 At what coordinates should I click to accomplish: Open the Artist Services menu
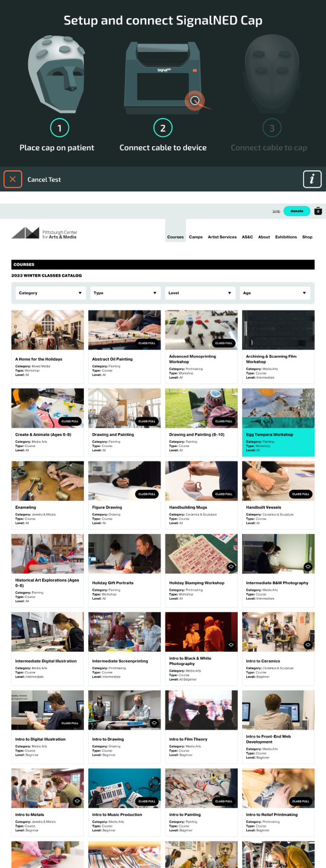(x=222, y=237)
